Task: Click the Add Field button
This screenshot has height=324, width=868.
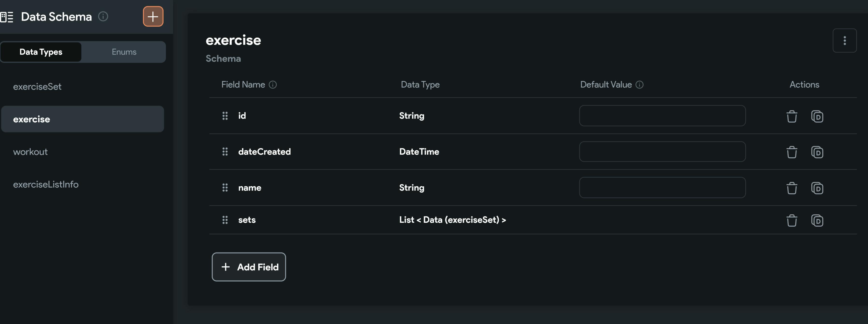Action: tap(249, 267)
